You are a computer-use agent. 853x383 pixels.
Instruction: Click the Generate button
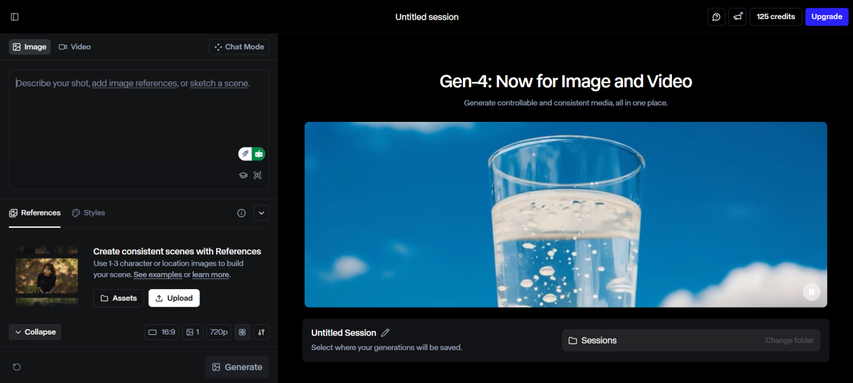pos(237,367)
